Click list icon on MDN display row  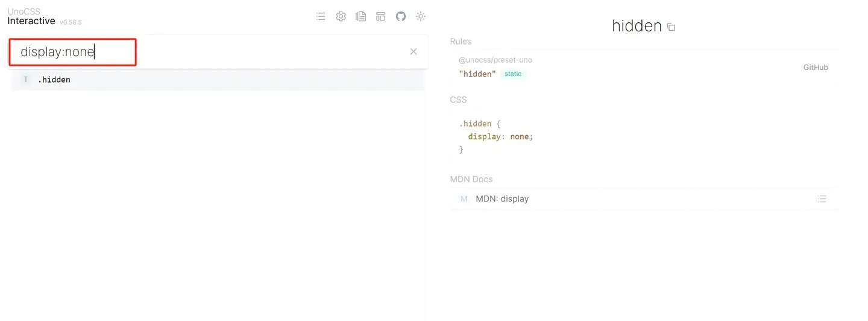pyautogui.click(x=822, y=199)
